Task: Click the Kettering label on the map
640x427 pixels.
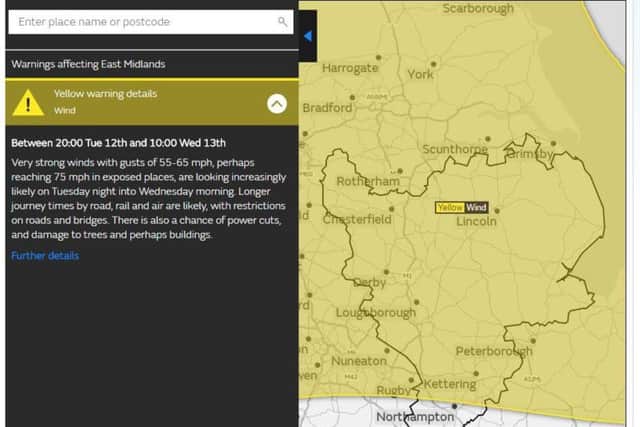Action: pyautogui.click(x=450, y=384)
